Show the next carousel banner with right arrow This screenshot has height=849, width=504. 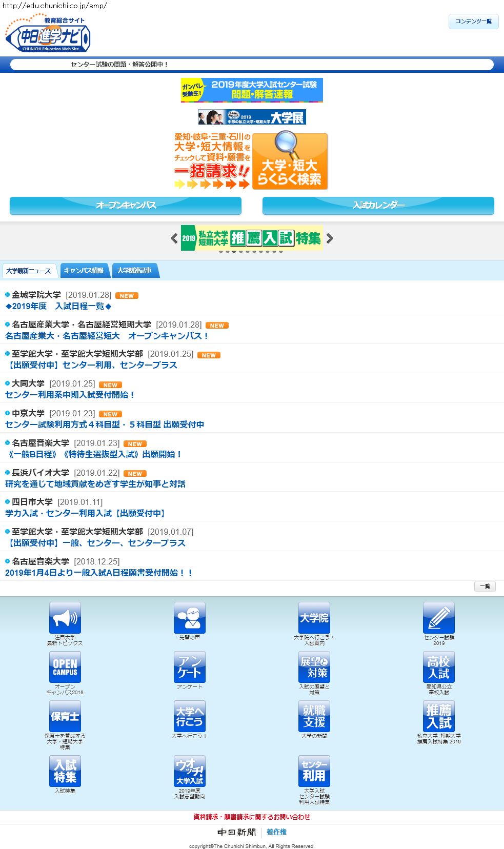tap(330, 238)
